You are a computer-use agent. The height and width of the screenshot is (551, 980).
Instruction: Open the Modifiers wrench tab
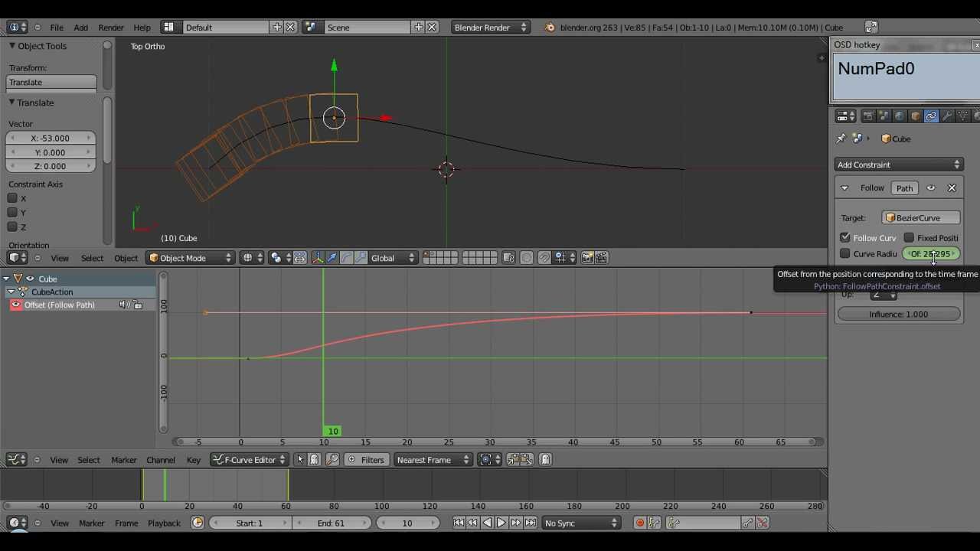coord(947,116)
